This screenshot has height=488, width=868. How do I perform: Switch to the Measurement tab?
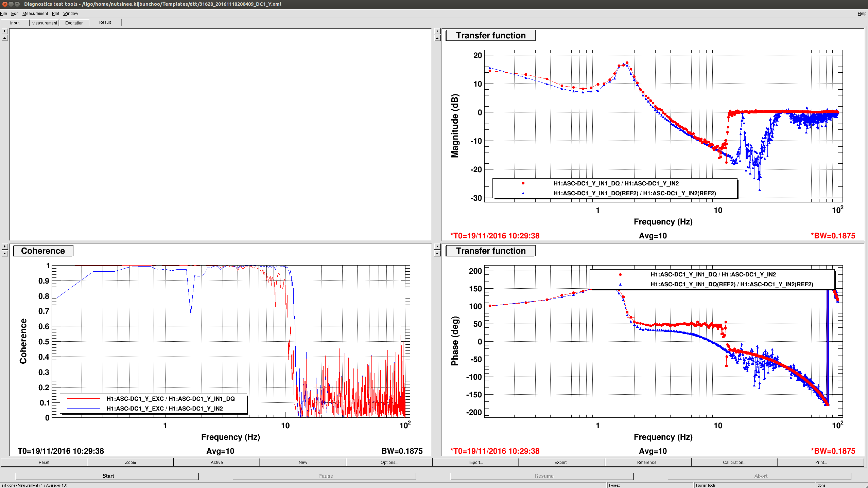(44, 23)
